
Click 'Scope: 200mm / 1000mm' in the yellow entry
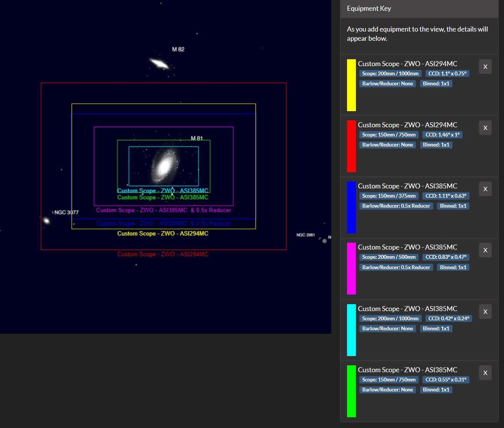pos(391,73)
